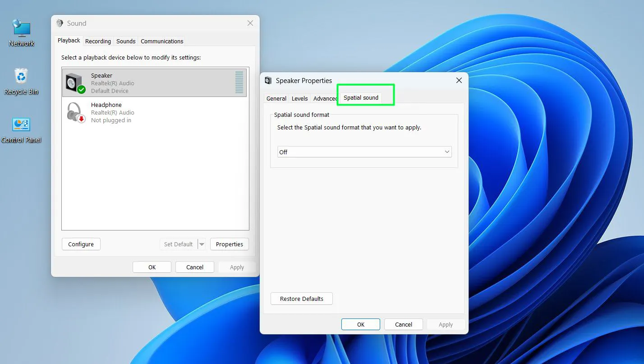Image resolution: width=644 pixels, height=364 pixels.
Task: Go to the Levels tab
Action: pos(299,98)
